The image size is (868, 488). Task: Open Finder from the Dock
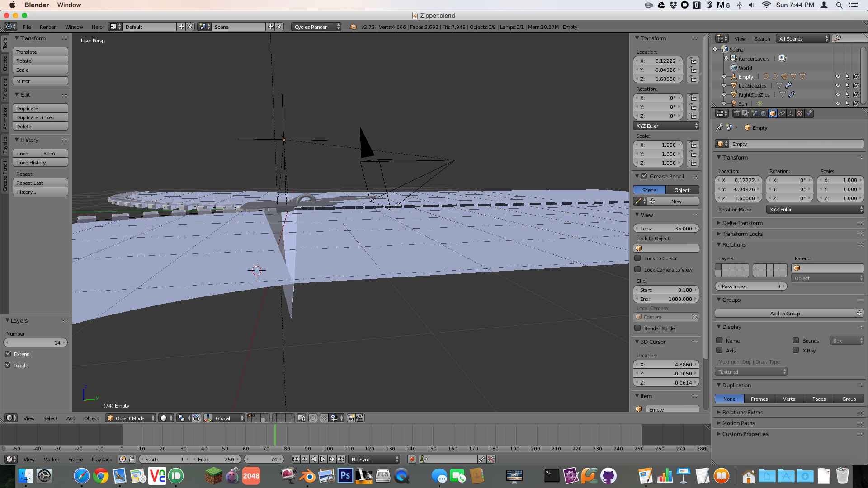point(26,475)
